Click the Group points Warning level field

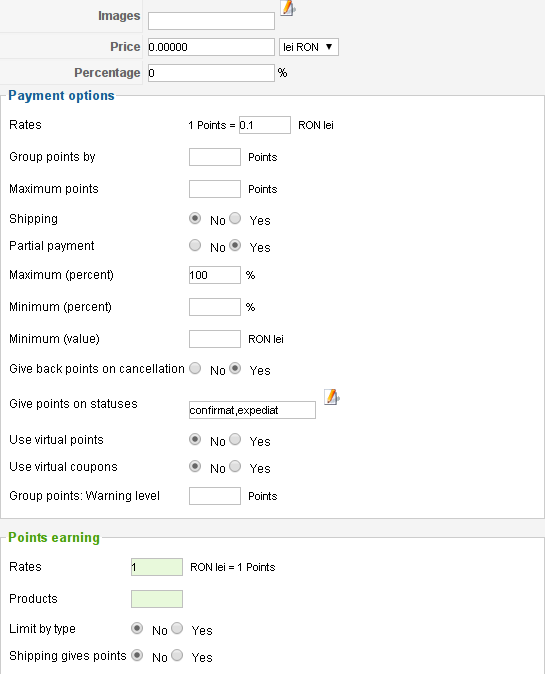point(214,496)
